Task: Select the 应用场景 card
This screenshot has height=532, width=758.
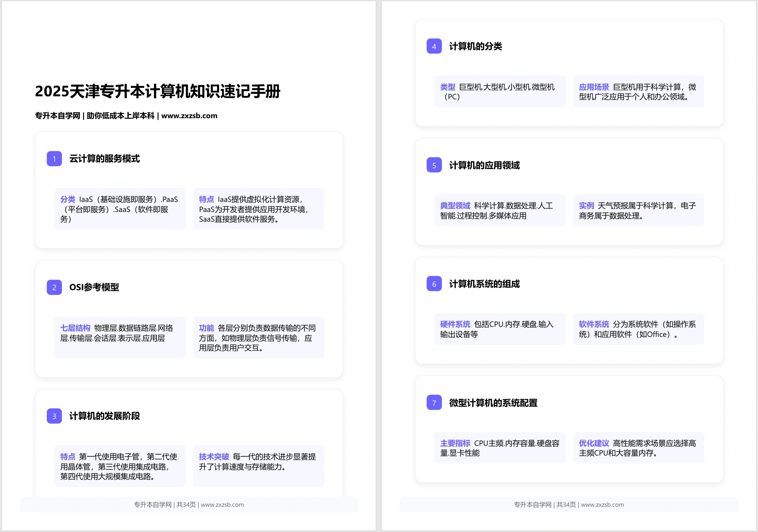Action: [x=639, y=91]
